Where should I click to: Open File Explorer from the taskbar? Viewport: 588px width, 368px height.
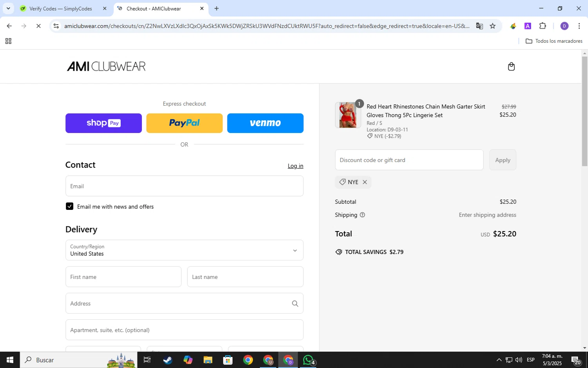pyautogui.click(x=208, y=360)
